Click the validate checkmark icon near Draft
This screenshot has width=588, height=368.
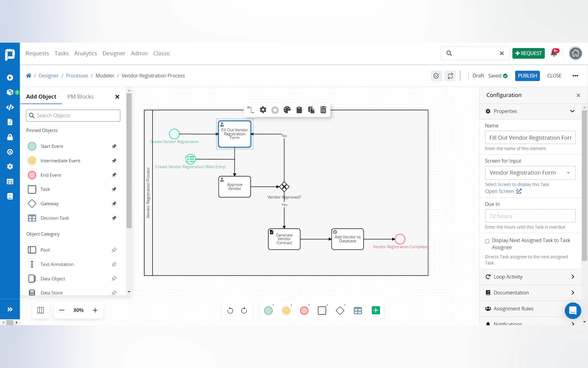436,76
